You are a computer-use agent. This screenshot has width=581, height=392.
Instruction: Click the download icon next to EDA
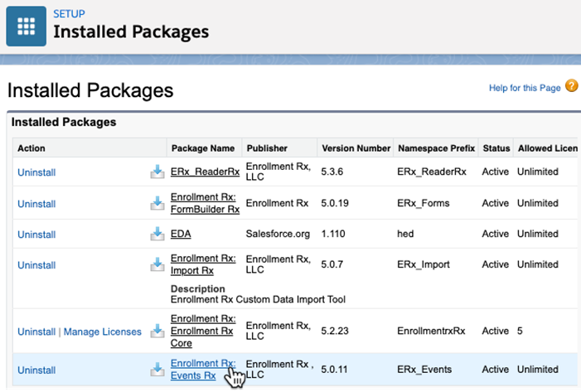click(157, 235)
